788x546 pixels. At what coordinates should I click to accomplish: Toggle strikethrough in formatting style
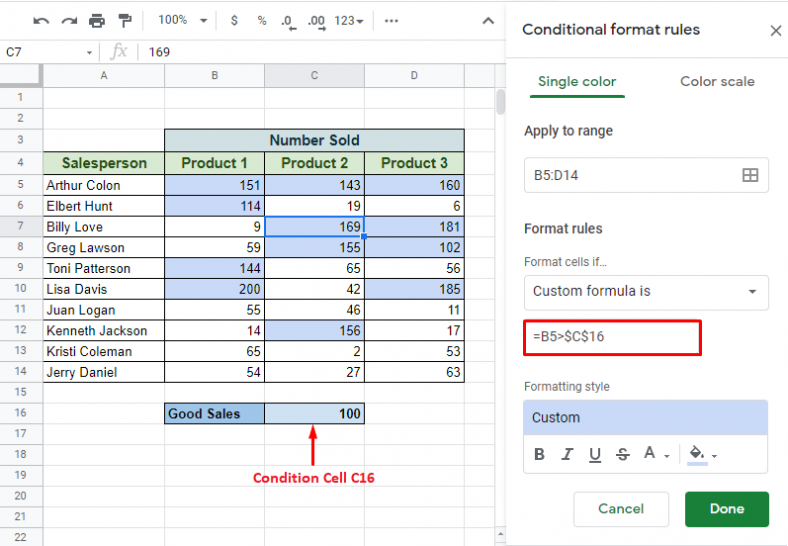click(x=623, y=454)
